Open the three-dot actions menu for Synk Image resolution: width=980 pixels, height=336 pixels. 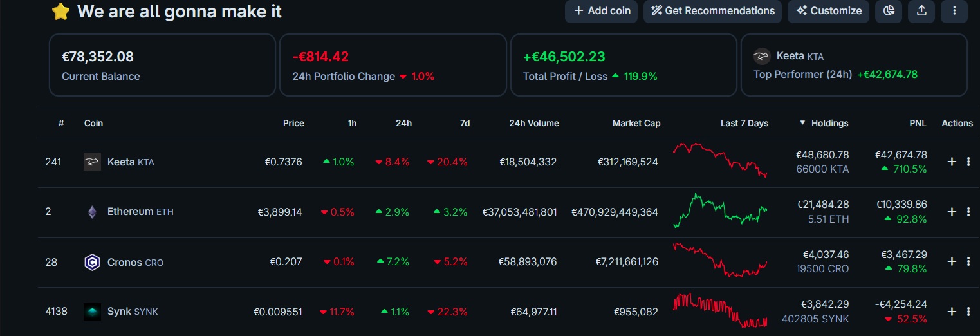click(x=968, y=312)
